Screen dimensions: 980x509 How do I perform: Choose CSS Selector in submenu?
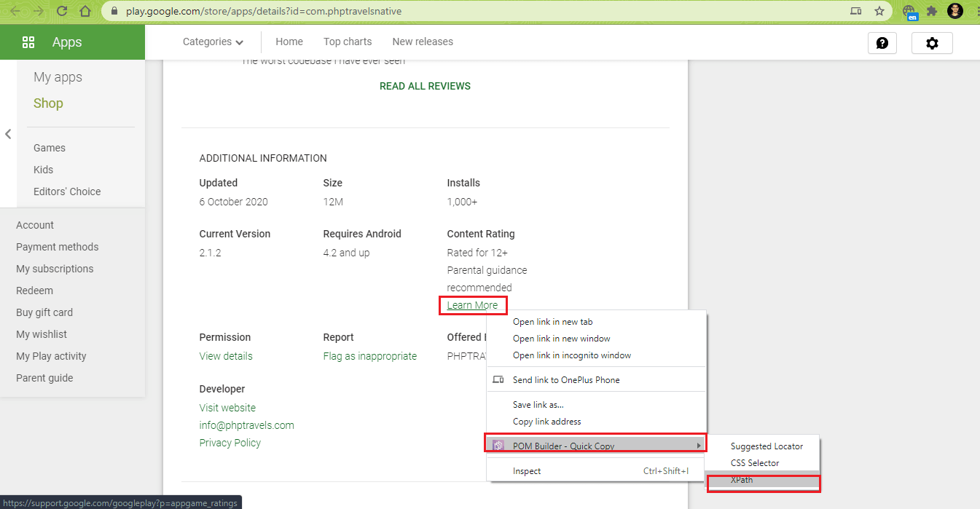(x=755, y=463)
